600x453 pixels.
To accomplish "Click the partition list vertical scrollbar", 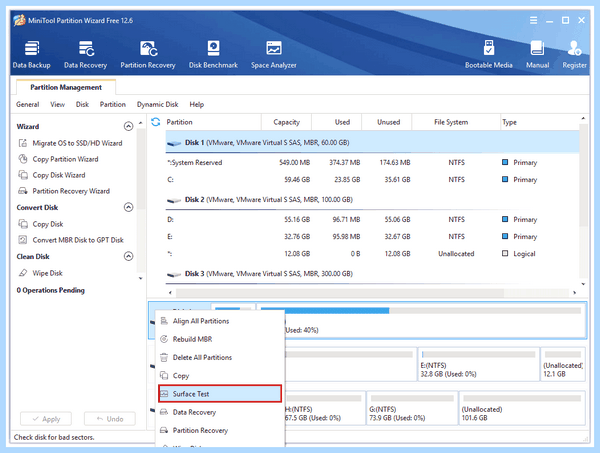I will (583, 176).
